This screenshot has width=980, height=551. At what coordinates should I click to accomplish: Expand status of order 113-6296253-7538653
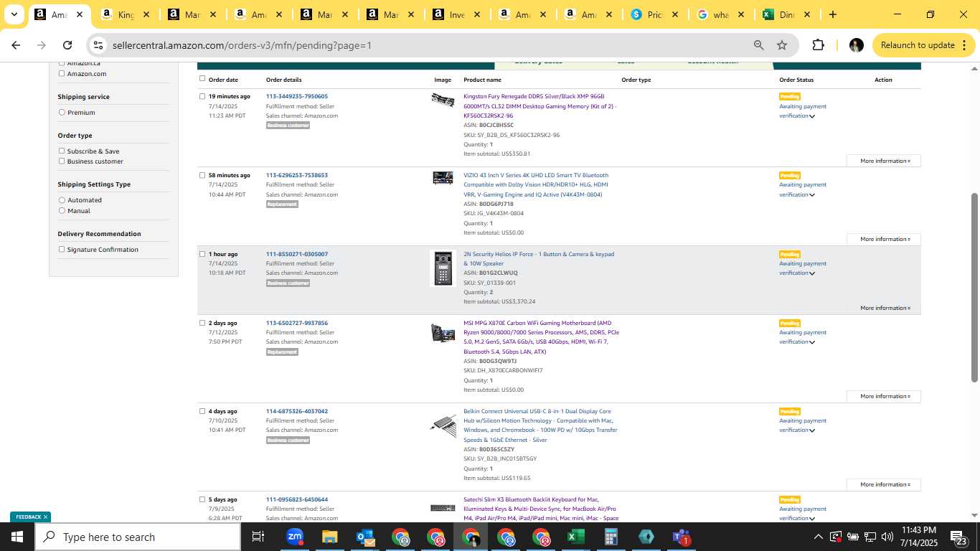coord(812,195)
